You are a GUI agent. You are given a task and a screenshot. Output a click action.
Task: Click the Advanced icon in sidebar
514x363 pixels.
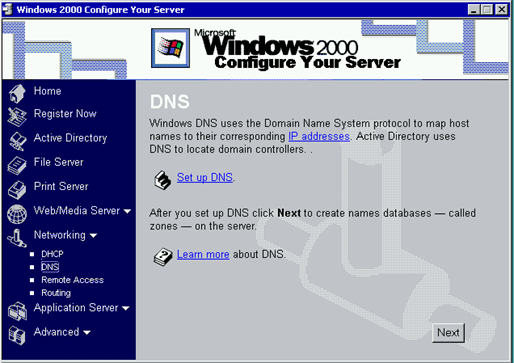[x=17, y=335]
